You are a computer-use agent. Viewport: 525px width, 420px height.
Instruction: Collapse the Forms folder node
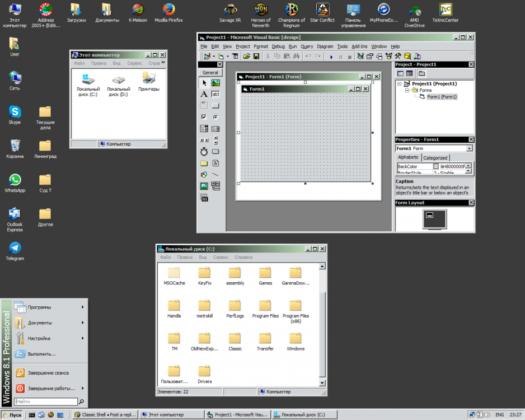coord(407,90)
